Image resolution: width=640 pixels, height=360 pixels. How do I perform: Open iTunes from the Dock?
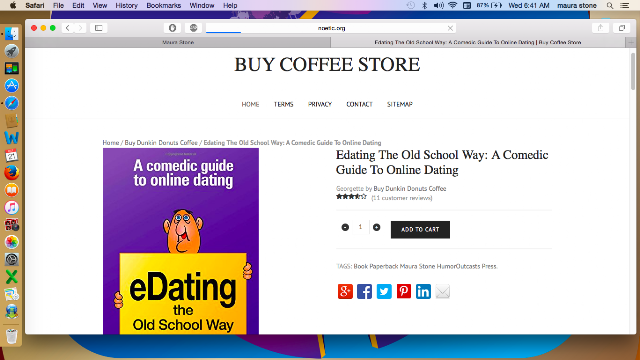coord(12,207)
